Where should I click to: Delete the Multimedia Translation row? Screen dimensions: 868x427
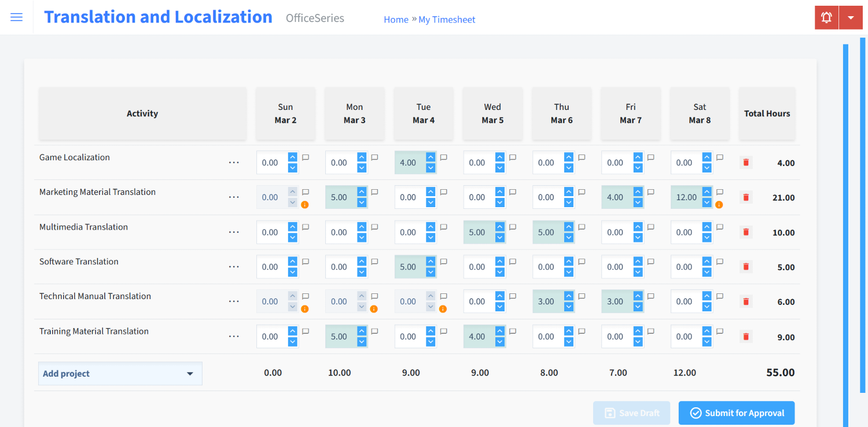(x=745, y=232)
